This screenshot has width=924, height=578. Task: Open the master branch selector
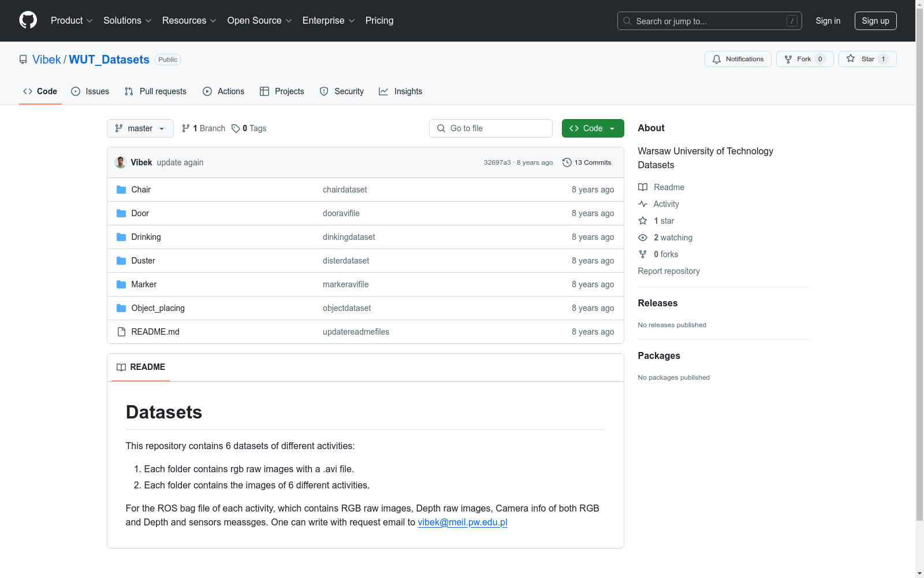click(140, 128)
